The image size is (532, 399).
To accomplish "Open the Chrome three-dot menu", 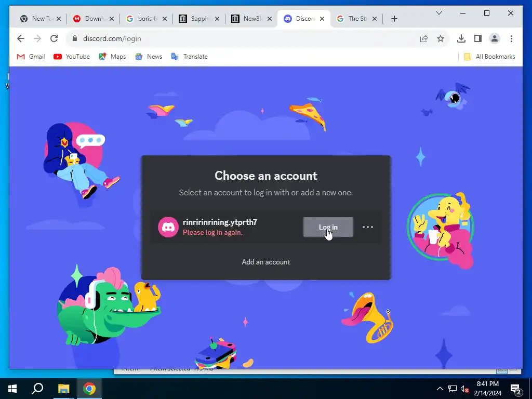I will point(511,38).
